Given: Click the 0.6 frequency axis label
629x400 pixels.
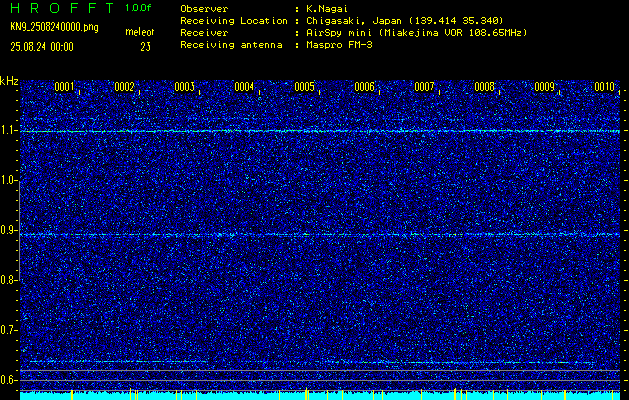Looking at the screenshot, I should tap(8, 380).
